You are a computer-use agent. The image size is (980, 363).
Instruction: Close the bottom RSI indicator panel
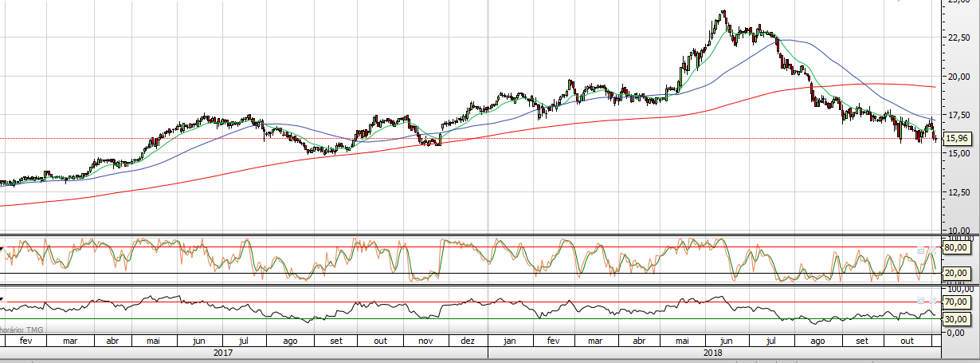click(933, 301)
